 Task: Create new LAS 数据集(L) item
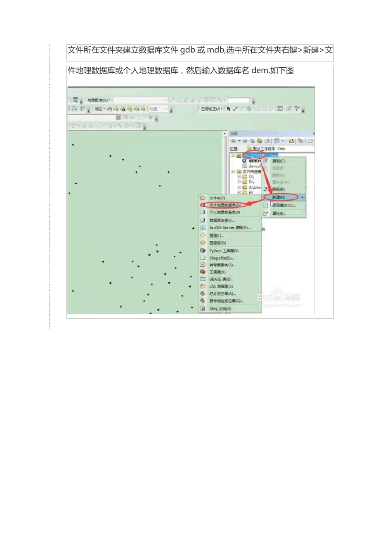point(230,286)
